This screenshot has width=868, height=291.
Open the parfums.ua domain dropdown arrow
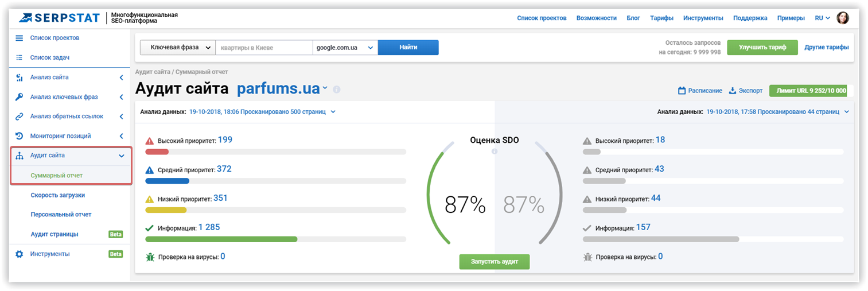[x=325, y=88]
